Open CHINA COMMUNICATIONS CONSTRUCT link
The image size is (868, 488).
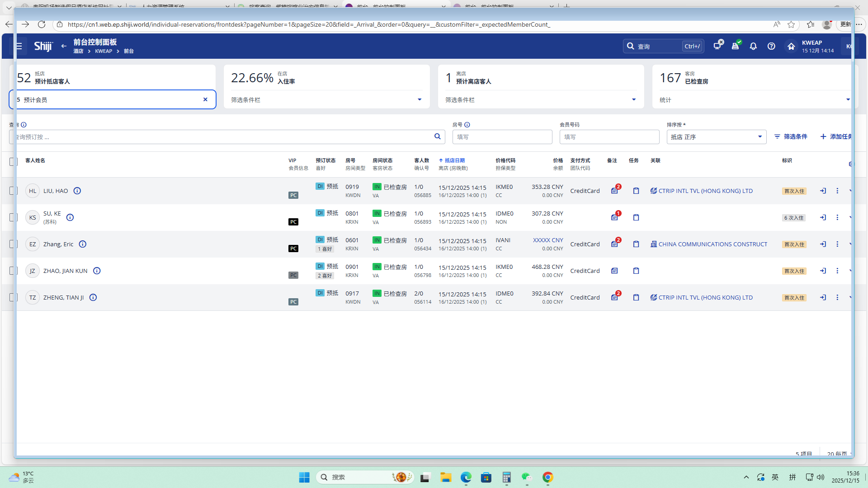pos(712,244)
